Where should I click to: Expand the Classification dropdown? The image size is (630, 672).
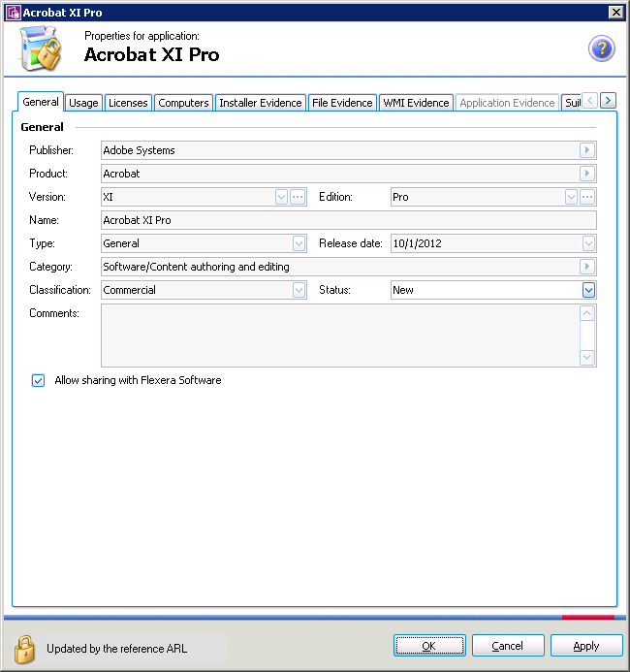[x=299, y=290]
